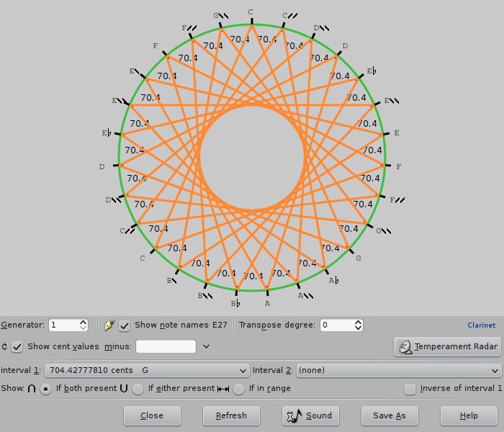The height and width of the screenshot is (432, 504).
Task: Open the Interval 1 dropdown
Action: (x=147, y=370)
